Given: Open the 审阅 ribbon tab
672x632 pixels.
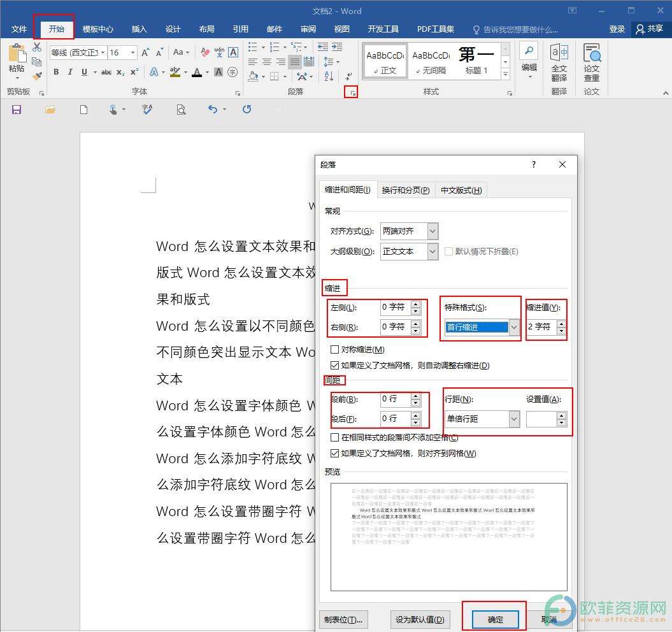Looking at the screenshot, I should click(x=308, y=29).
